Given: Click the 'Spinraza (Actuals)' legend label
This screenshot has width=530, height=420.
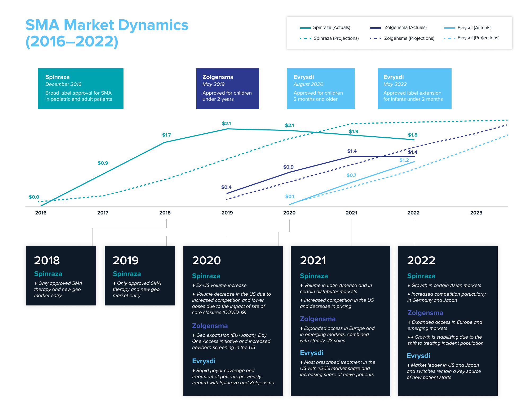Looking at the screenshot, I should 332,27.
